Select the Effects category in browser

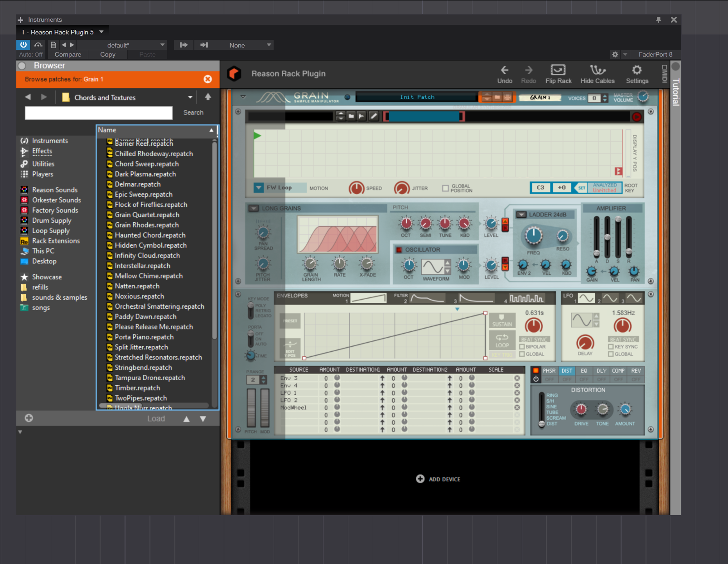point(42,151)
